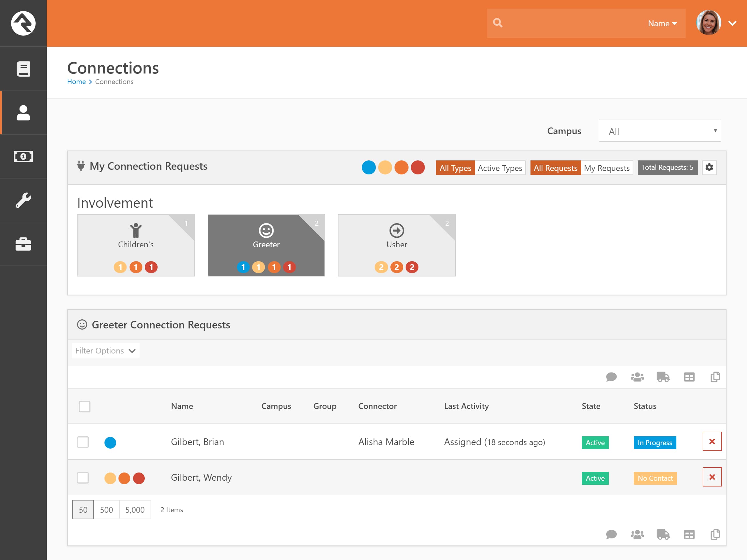747x560 pixels.
Task: Open the settings gear for connection requests
Action: (709, 167)
